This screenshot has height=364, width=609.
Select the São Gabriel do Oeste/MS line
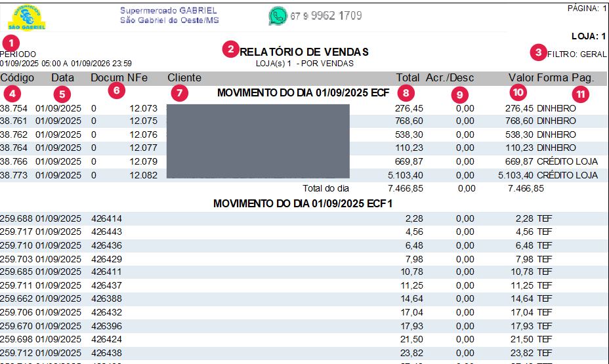169,20
